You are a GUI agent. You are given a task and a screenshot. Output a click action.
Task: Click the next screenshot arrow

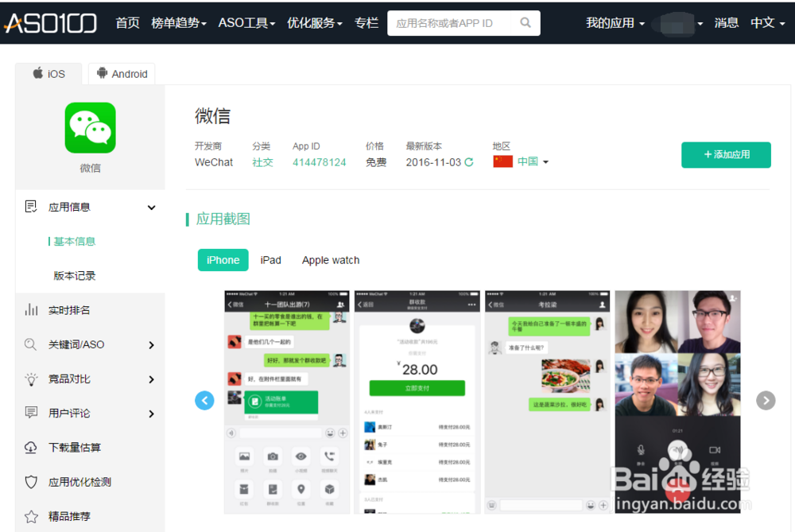pos(766,401)
